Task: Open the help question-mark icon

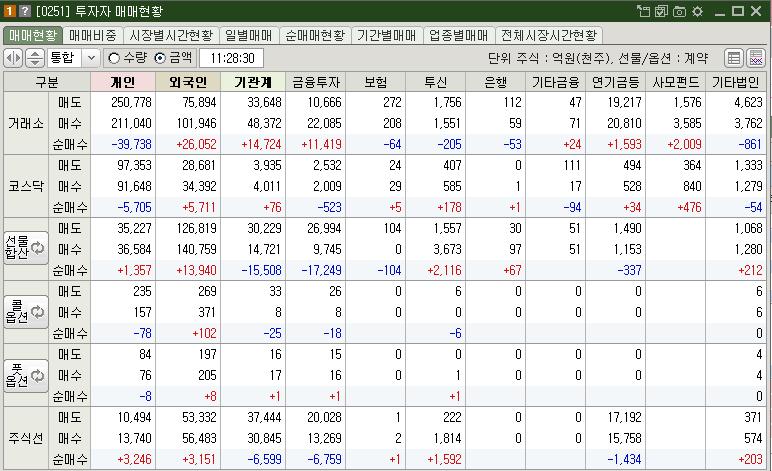Action: 25,11
